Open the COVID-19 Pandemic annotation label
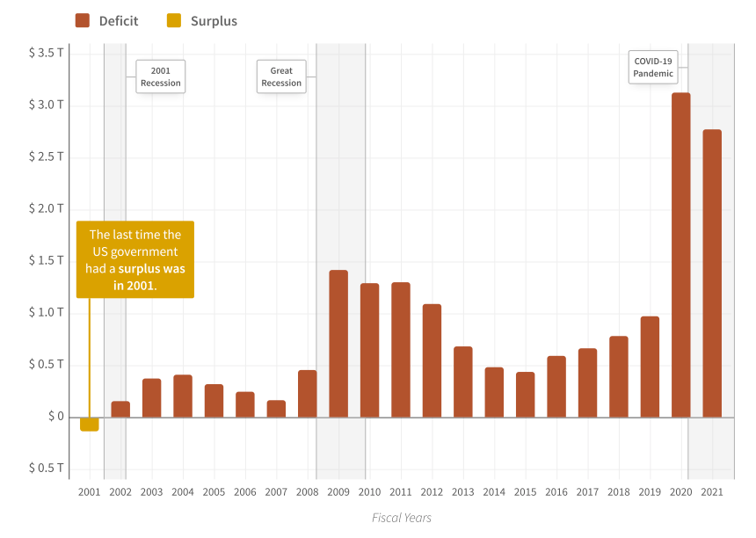This screenshot has height=538, width=756. click(653, 68)
